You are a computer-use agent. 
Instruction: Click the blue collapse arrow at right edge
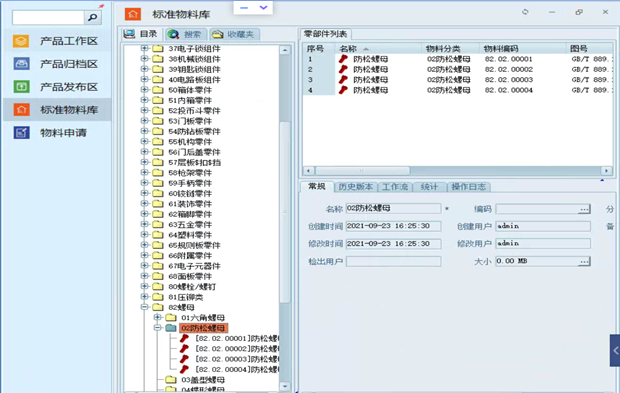615,350
